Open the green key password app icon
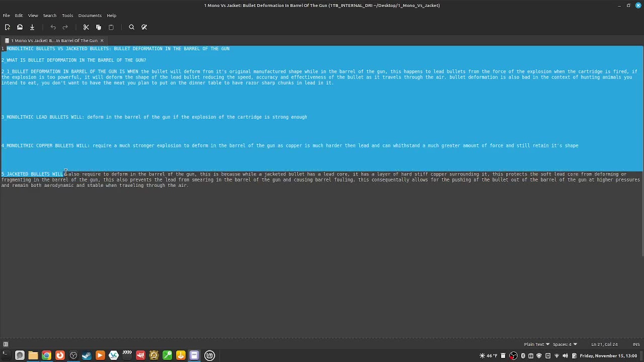This screenshot has width=644, height=362. pos(167,355)
